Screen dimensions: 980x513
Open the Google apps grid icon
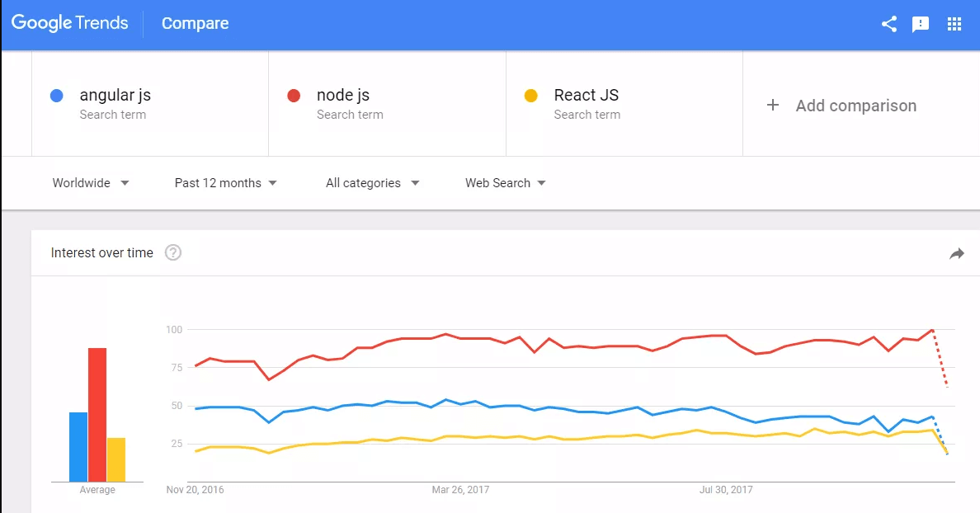click(x=954, y=24)
